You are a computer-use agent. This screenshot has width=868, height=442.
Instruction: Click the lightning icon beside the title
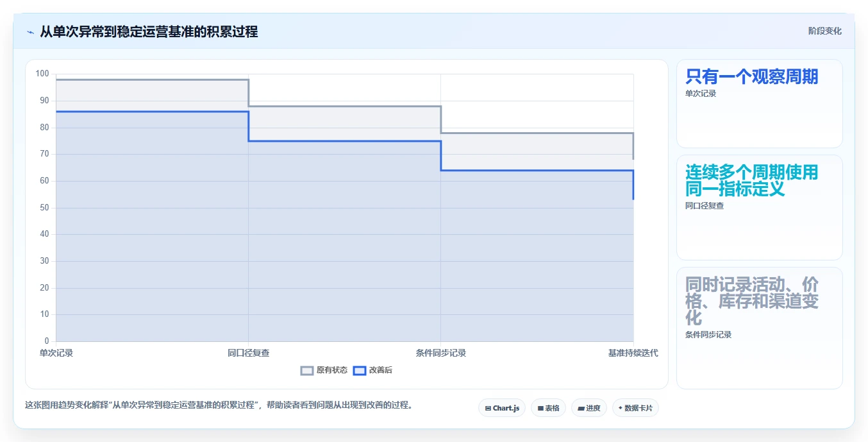pyautogui.click(x=30, y=32)
